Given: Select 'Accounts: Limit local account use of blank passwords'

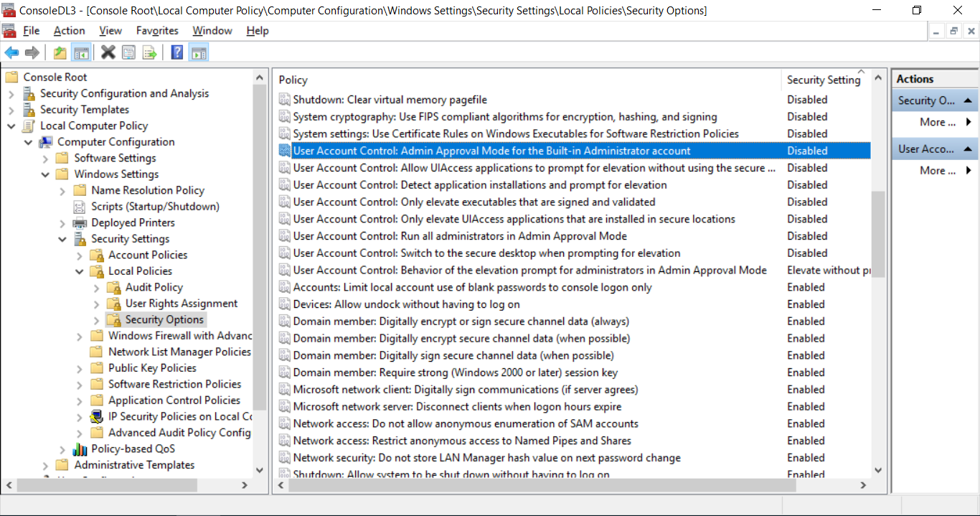Looking at the screenshot, I should [x=472, y=287].
